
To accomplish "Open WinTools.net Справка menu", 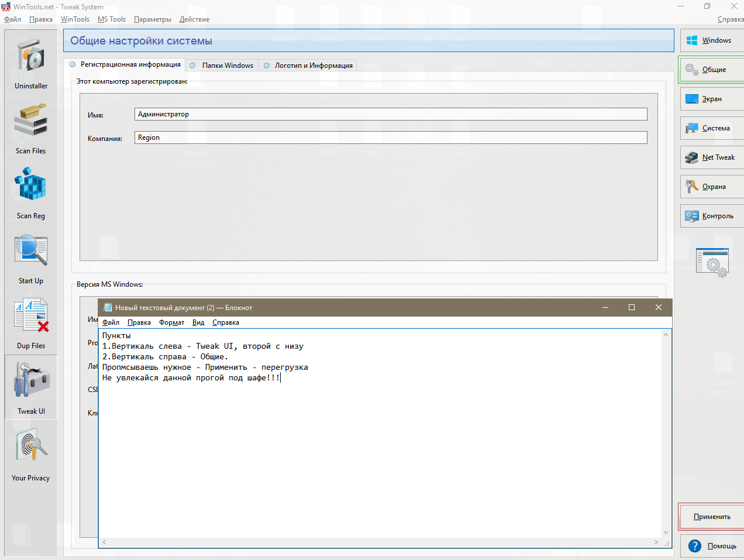I will coord(731,19).
